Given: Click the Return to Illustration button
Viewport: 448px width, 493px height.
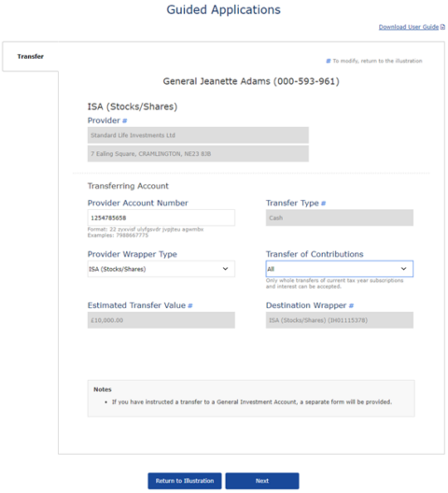Looking at the screenshot, I should 185,481.
